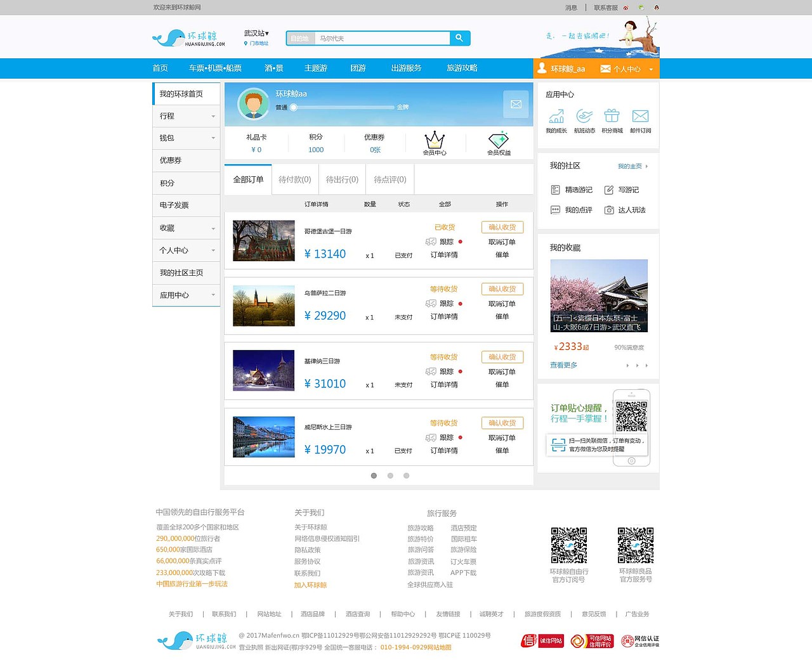812x660 pixels.
Task: Select the 会员中心 crown icon
Action: [x=435, y=141]
